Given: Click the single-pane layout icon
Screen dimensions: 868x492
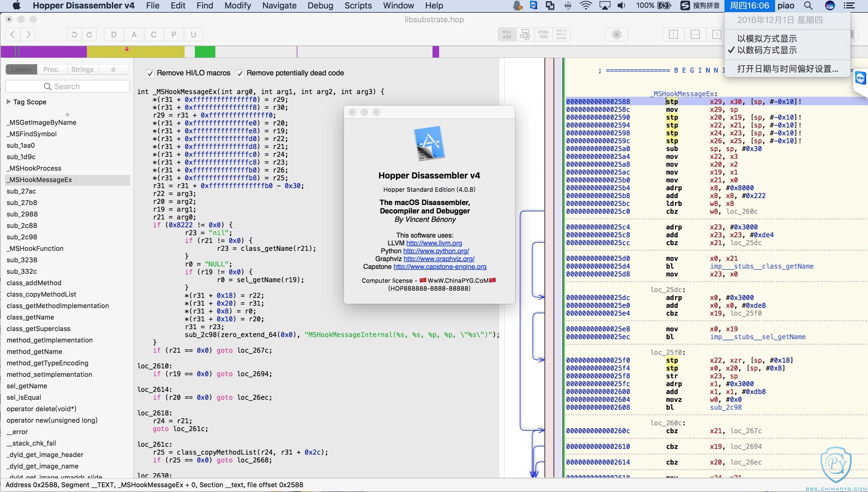Looking at the screenshot, I should point(716,34).
